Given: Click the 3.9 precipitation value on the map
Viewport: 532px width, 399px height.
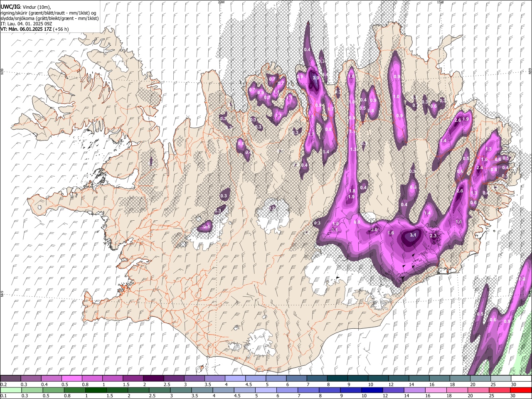Looking at the screenshot, I should pyautogui.click(x=315, y=78).
